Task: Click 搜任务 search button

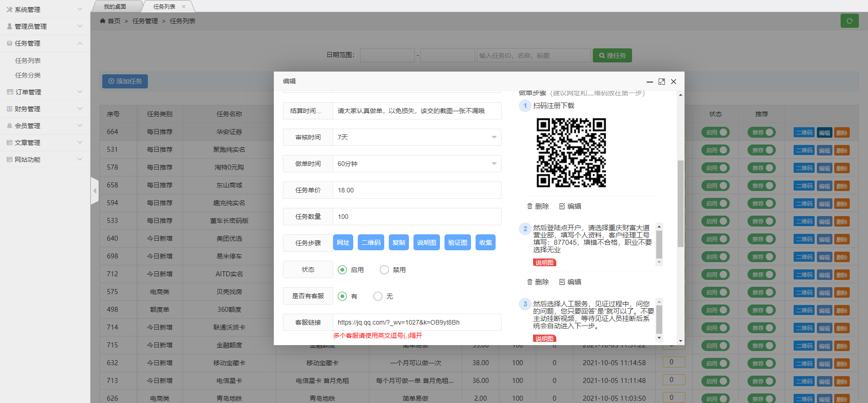Action: click(612, 55)
